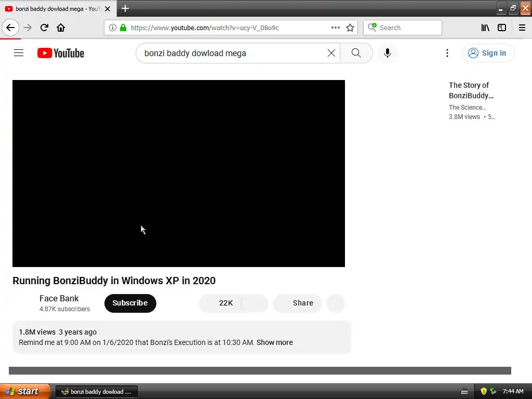Like the video showing 22K
Screen dimensions: 532x399
pyautogui.click(x=220, y=303)
